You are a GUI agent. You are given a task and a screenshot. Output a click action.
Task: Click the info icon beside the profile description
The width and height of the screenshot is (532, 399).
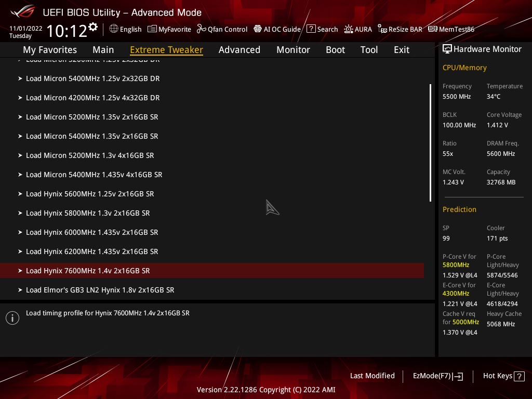[x=12, y=318]
